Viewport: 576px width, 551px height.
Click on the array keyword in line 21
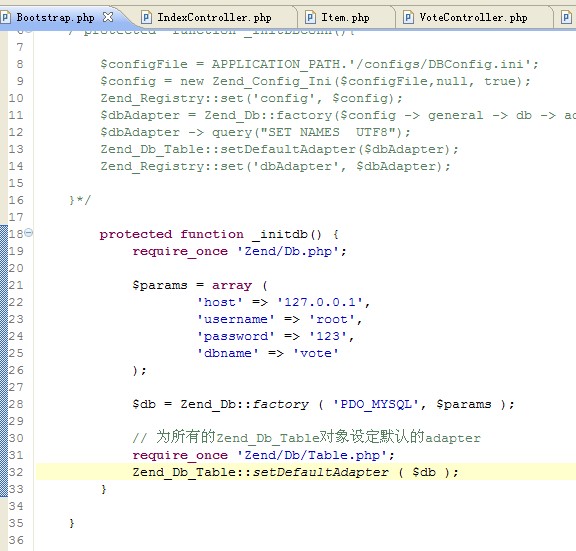coord(232,285)
